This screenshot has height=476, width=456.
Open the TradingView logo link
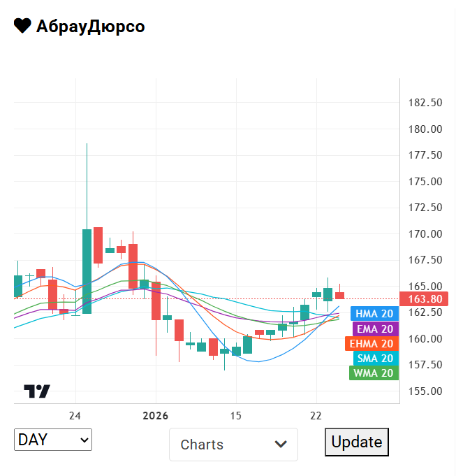[37, 391]
